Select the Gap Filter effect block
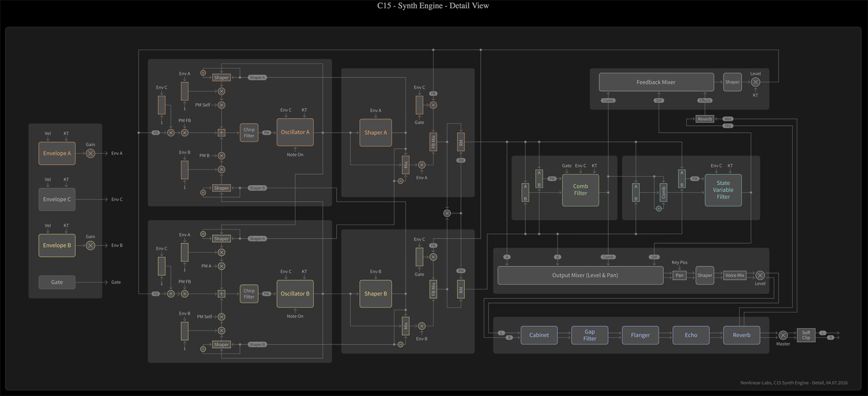This screenshot has height=396, width=868. 589,335
